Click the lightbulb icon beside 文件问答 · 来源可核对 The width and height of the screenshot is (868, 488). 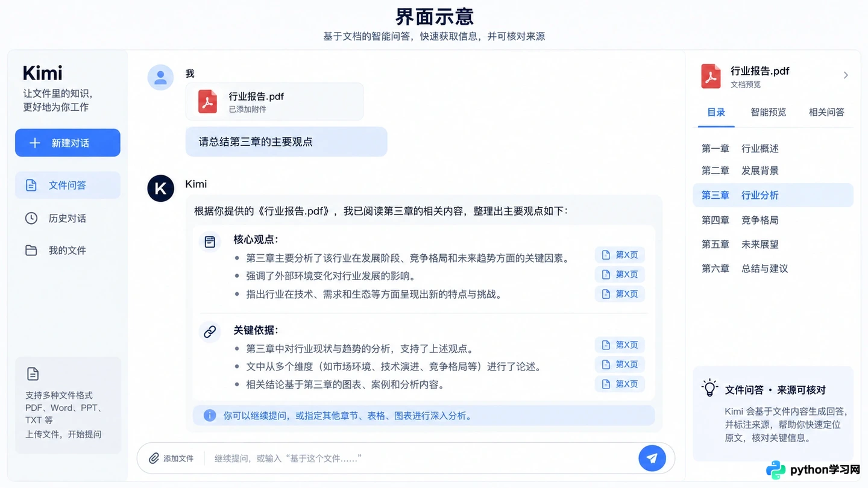coord(711,388)
